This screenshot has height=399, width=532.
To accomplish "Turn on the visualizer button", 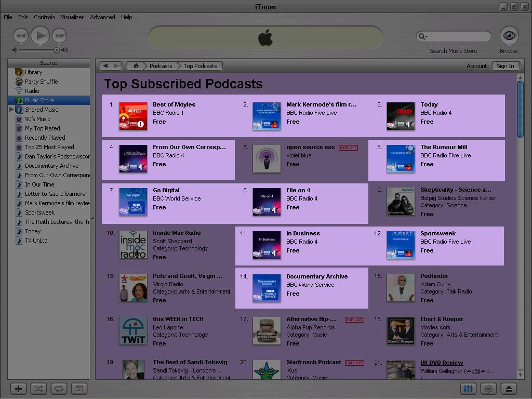I will 488,389.
